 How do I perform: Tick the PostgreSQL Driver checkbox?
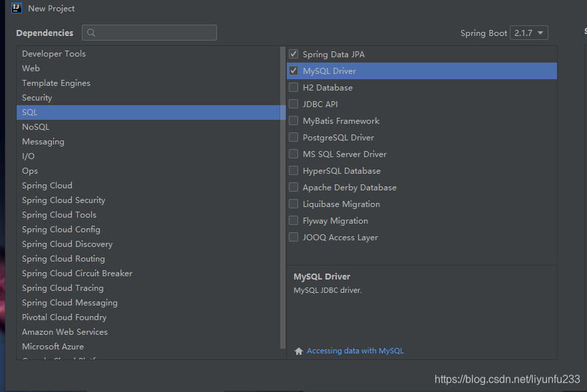point(293,137)
